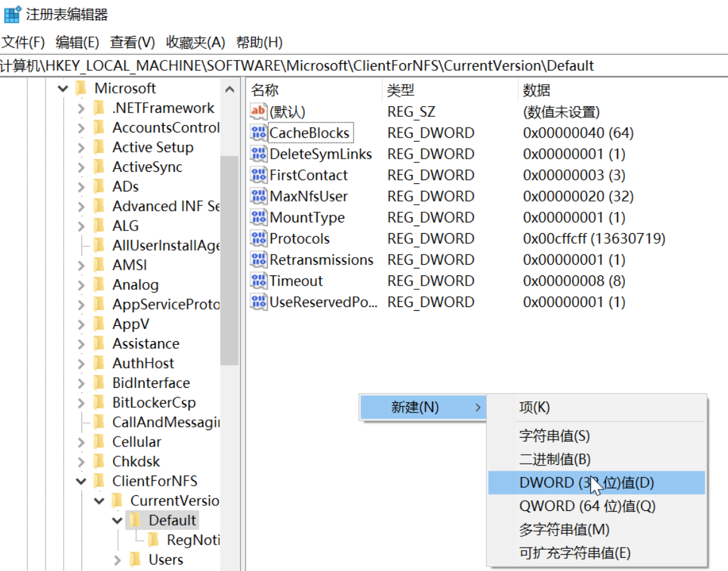Click the tree pane scroll up arrow
This screenshot has width=728, height=571.
coord(230,89)
